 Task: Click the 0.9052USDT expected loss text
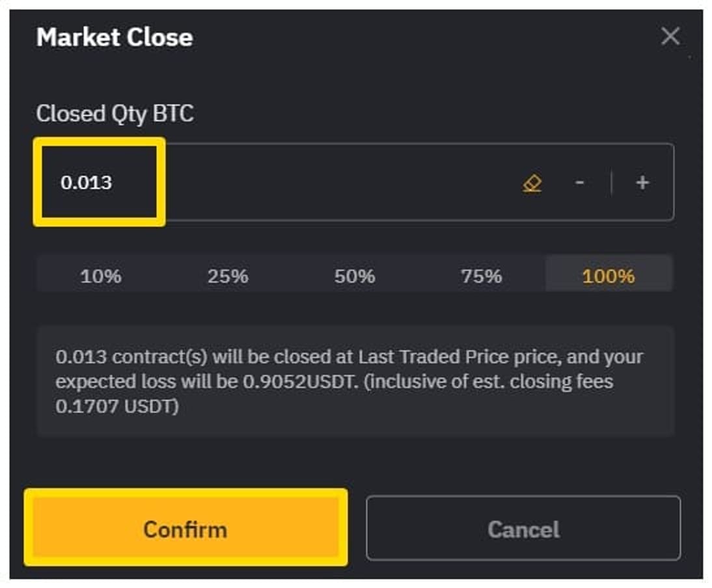[298, 382]
